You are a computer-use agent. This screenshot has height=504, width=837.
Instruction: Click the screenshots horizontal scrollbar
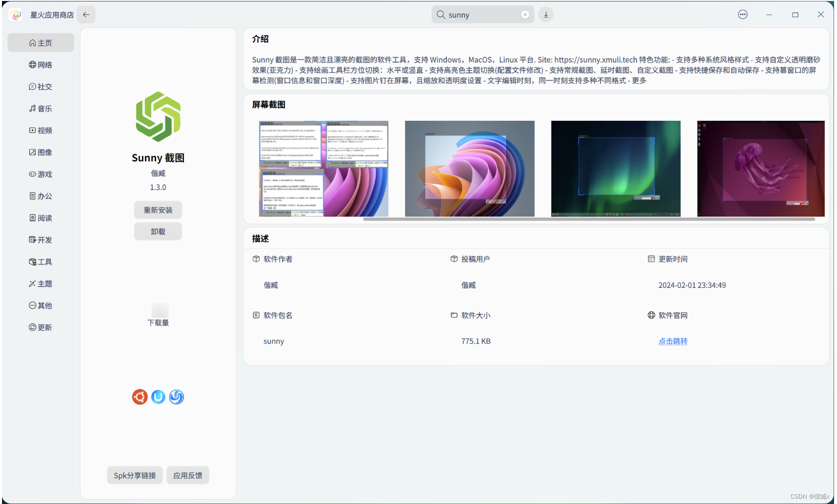pos(589,219)
